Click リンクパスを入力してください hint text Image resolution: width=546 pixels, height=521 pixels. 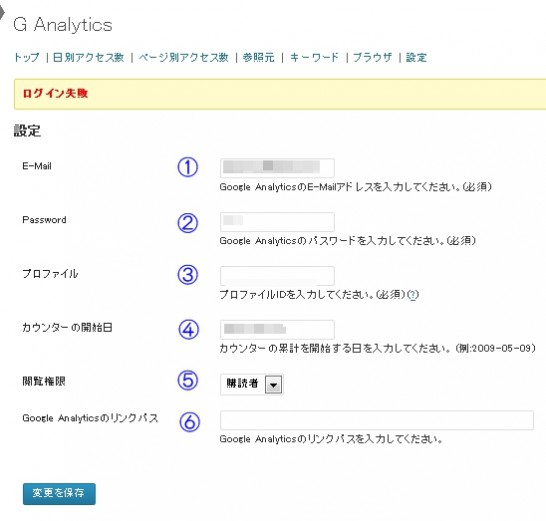pyautogui.click(x=331, y=439)
